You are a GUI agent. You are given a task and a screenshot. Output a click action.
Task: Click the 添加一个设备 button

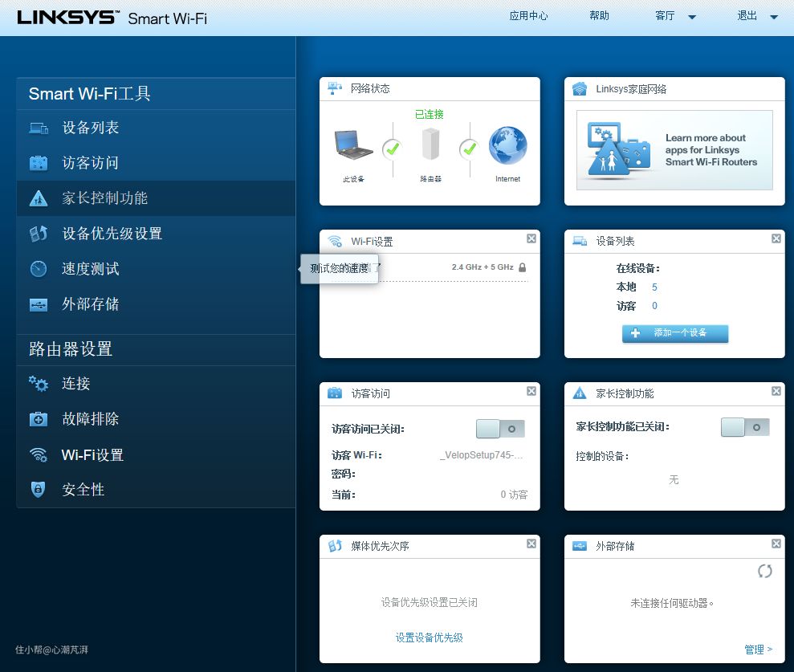tap(674, 333)
